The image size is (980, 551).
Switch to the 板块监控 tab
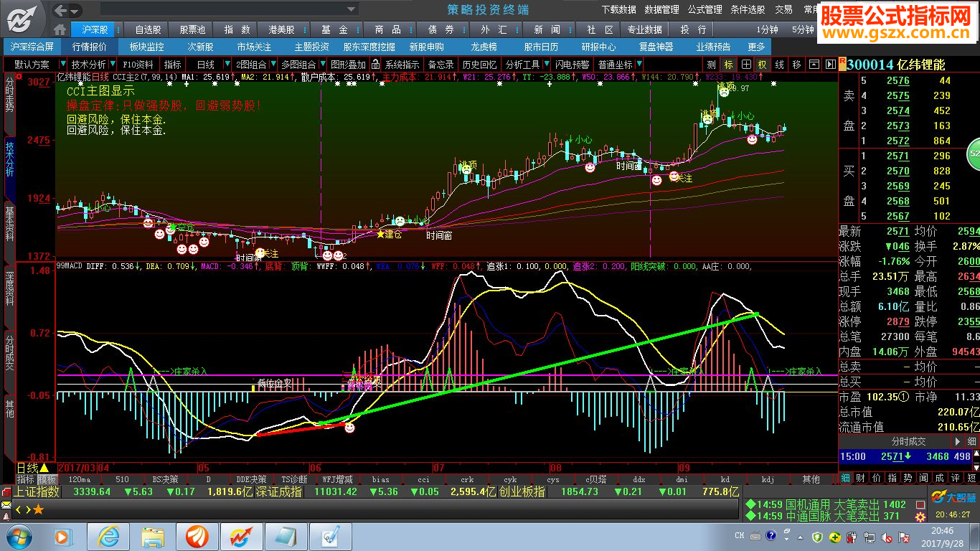point(146,47)
